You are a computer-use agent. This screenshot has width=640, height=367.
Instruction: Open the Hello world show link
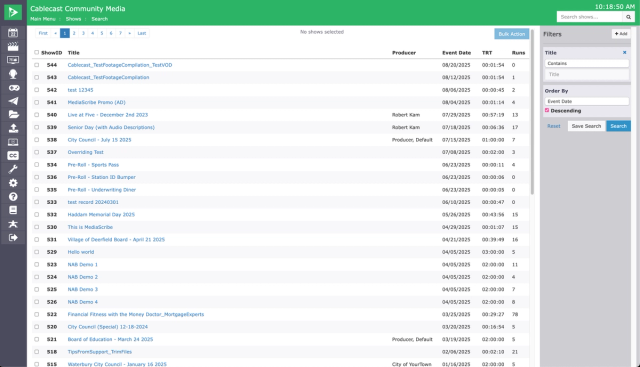(81, 252)
